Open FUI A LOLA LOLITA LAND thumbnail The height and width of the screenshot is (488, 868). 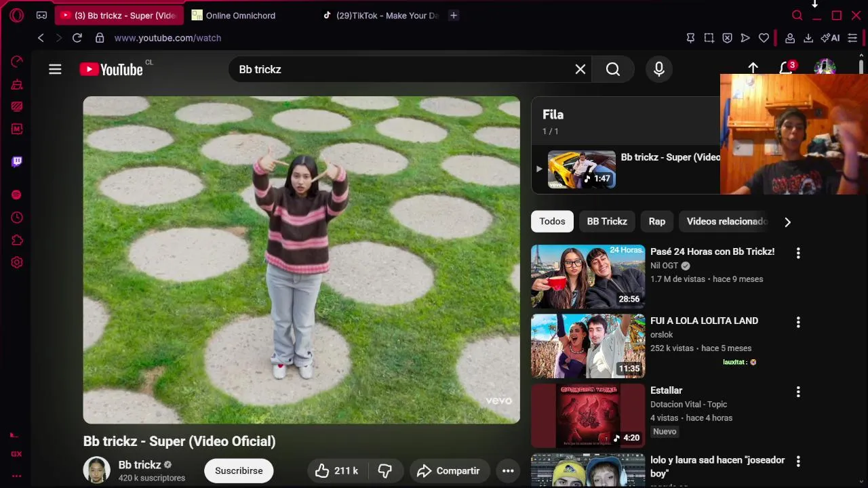pos(588,346)
